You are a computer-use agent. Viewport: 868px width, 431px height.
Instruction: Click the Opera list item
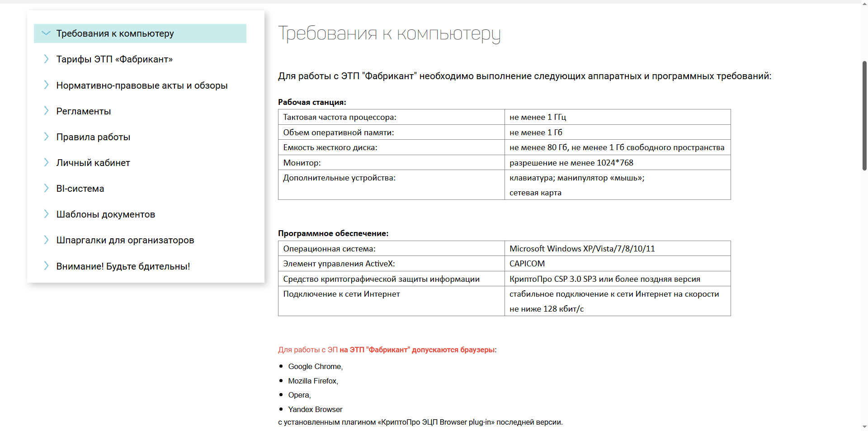(300, 395)
